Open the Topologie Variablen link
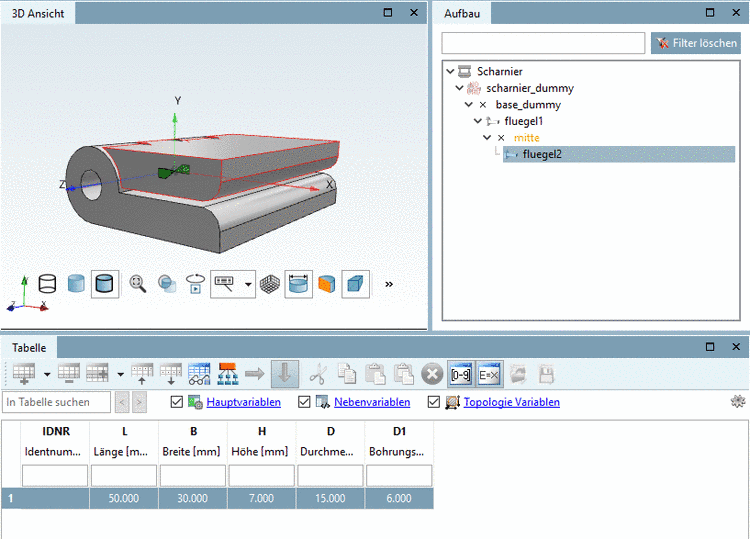This screenshot has height=539, width=750. pos(512,402)
